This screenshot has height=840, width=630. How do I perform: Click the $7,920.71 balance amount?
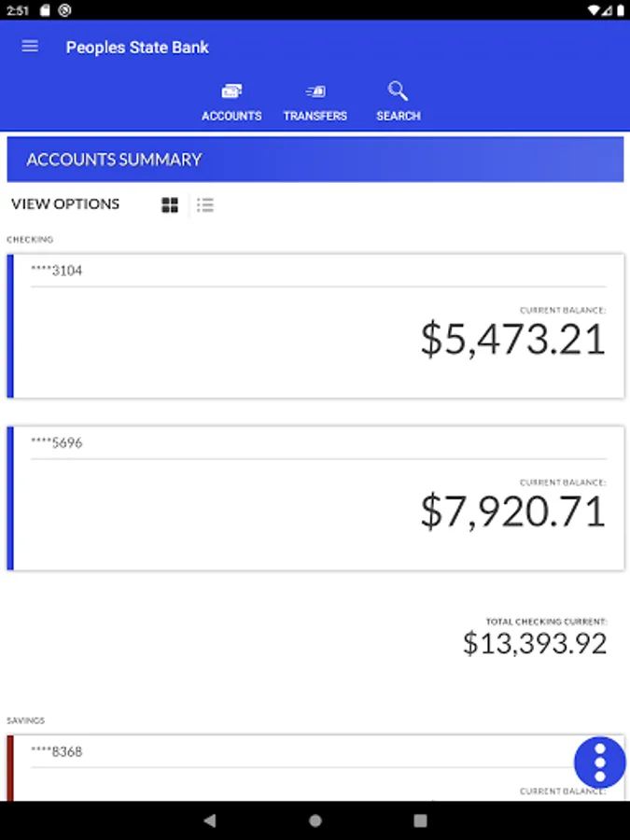tap(513, 512)
